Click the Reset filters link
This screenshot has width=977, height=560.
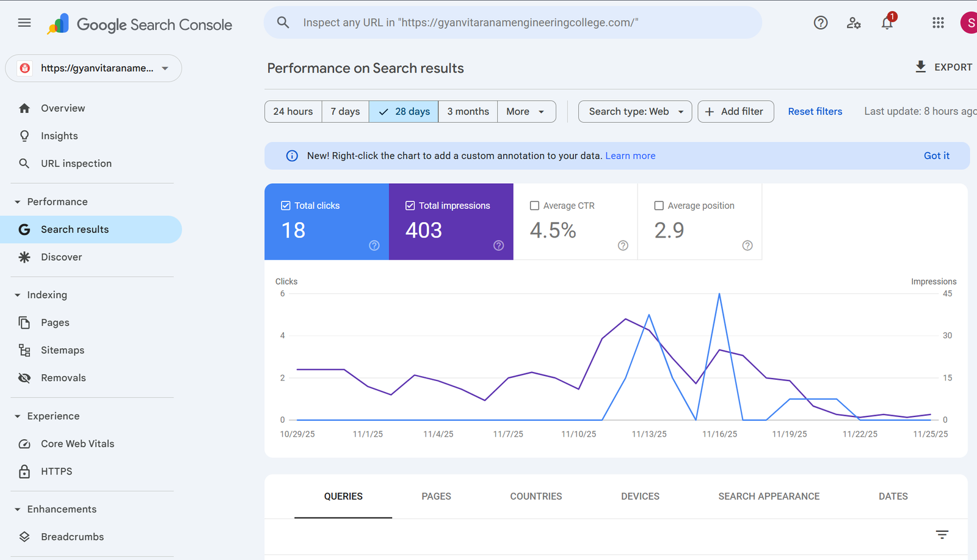point(815,112)
